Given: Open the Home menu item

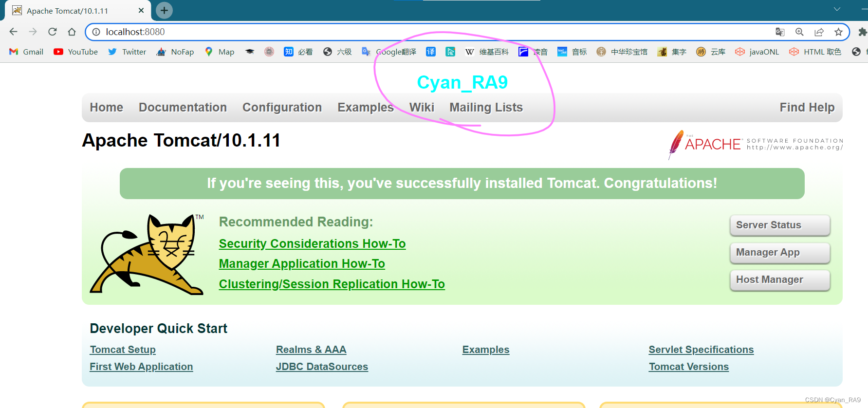Looking at the screenshot, I should click(x=107, y=108).
